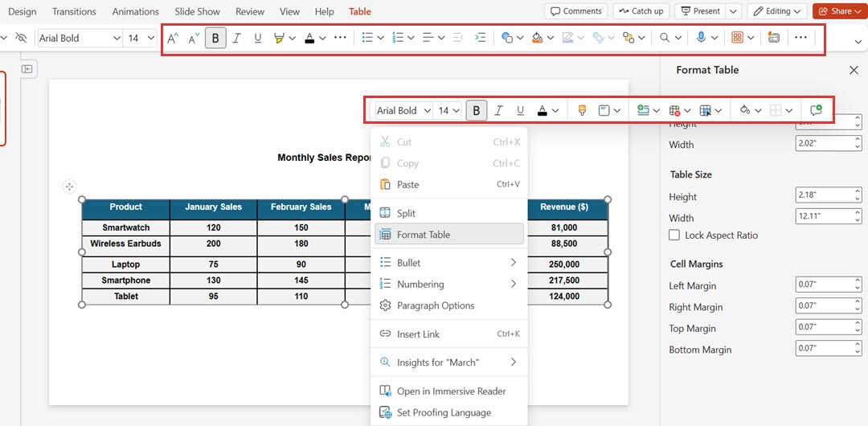Open the ribbon overflow ellipsis at far right
Image resolution: width=868 pixels, height=426 pixels.
point(800,38)
